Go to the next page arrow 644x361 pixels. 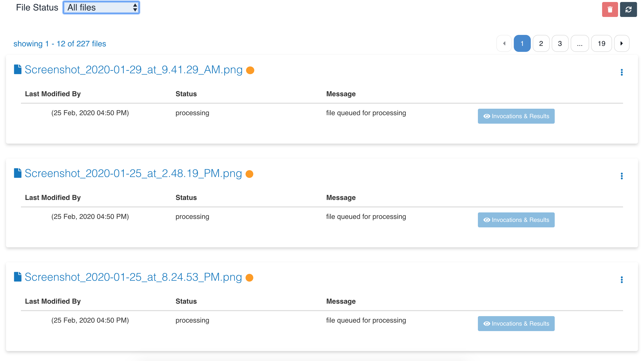click(621, 43)
